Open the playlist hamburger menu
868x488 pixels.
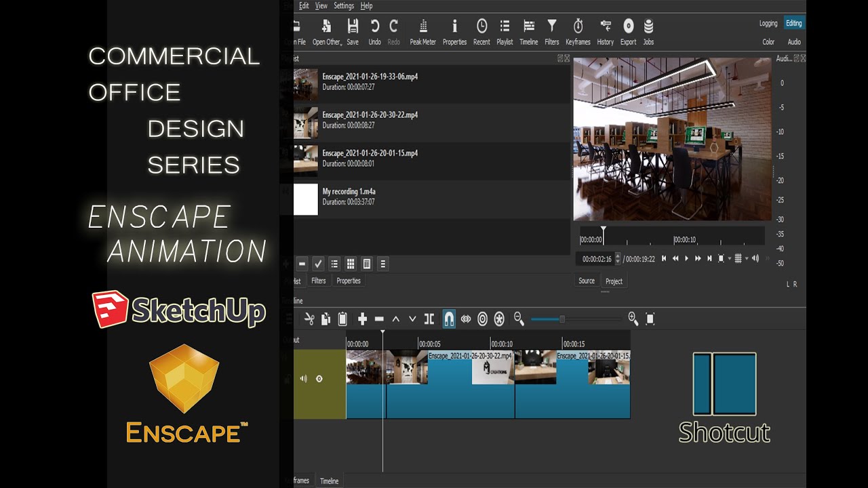click(383, 264)
